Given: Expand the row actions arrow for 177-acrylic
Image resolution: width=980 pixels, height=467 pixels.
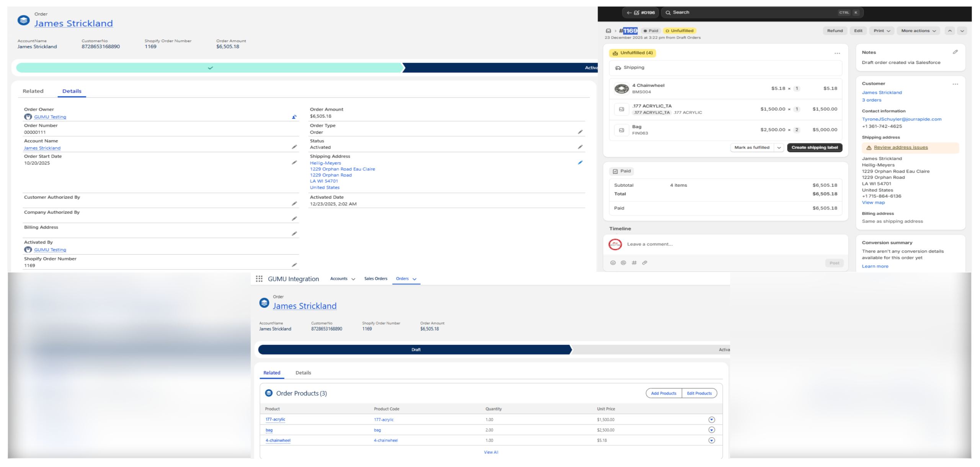Looking at the screenshot, I should pyautogui.click(x=711, y=420).
